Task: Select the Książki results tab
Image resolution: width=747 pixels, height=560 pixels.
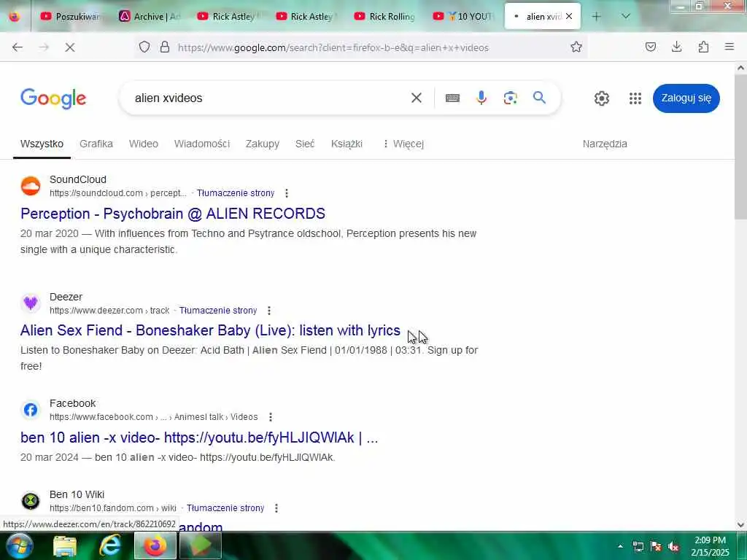Action: coord(347,144)
